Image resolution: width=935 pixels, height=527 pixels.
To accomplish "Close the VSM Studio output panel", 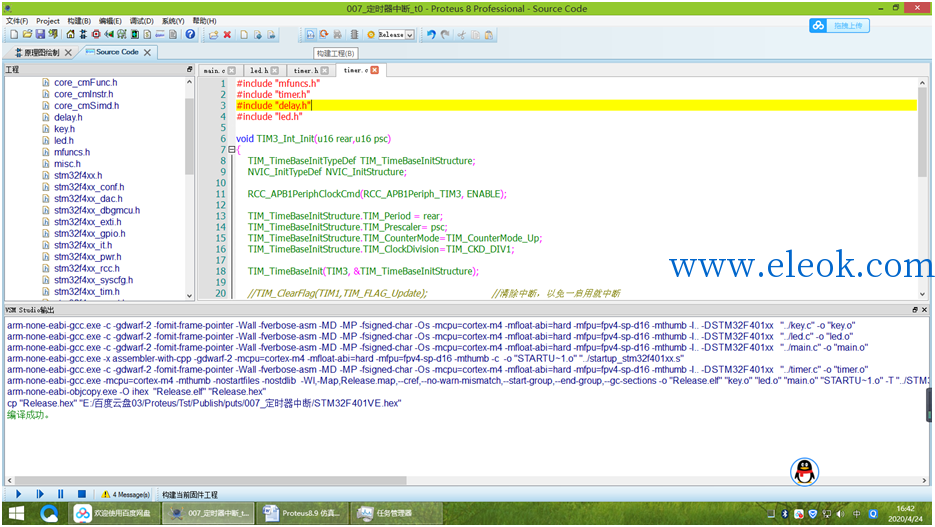I will tap(924, 309).
